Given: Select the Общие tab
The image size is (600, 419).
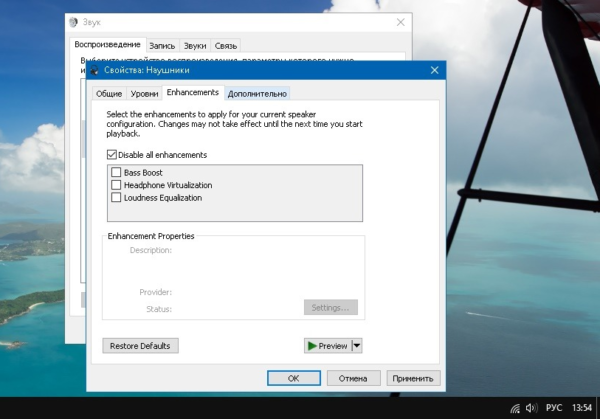Looking at the screenshot, I should (109, 94).
